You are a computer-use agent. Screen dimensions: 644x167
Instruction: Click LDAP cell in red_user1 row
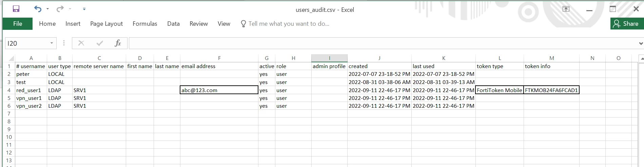click(60, 90)
